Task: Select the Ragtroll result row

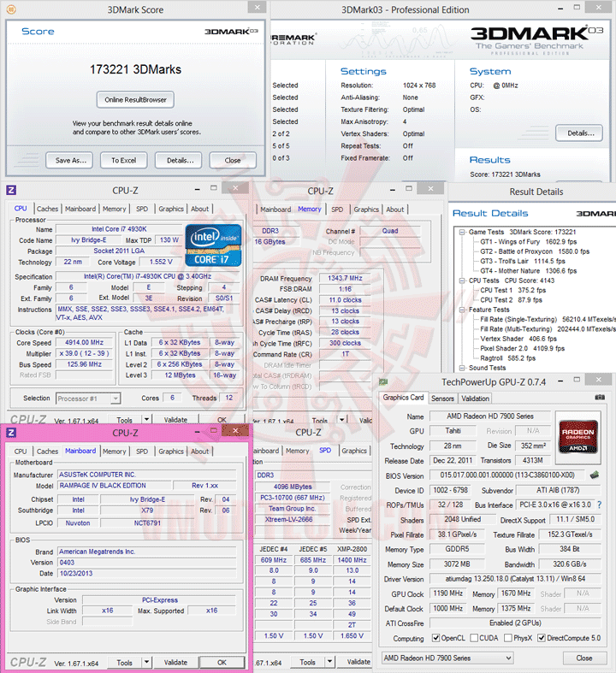Action: click(x=507, y=358)
